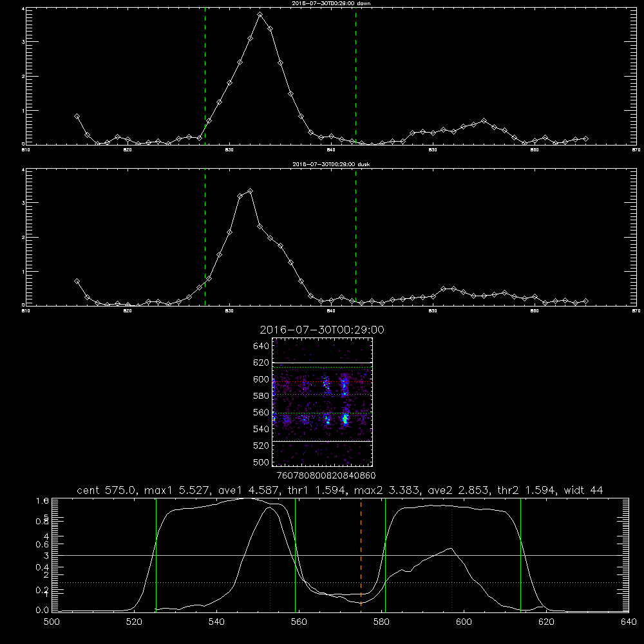Click 'max1 5.527' in the bottom plot title
Screen dimensions: 644x644
click(x=176, y=490)
